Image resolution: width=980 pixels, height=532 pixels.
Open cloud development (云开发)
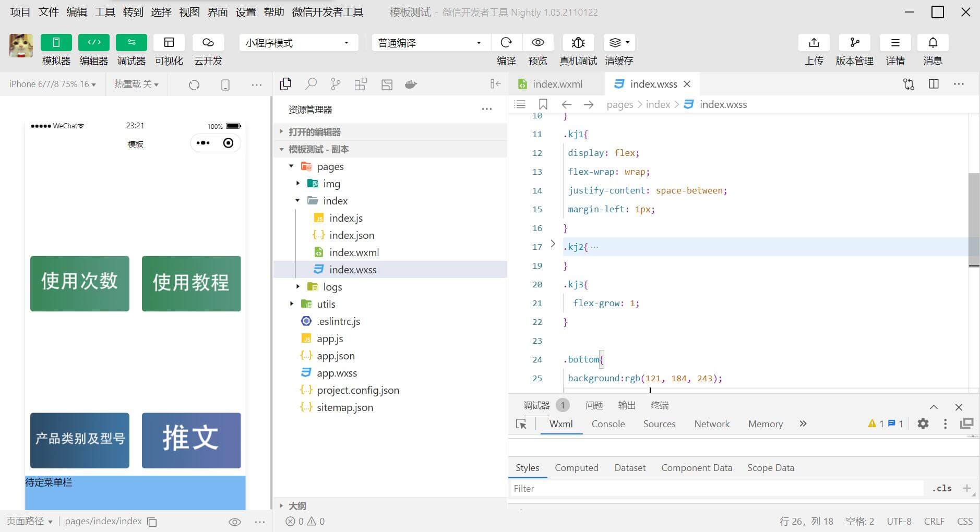(x=208, y=43)
